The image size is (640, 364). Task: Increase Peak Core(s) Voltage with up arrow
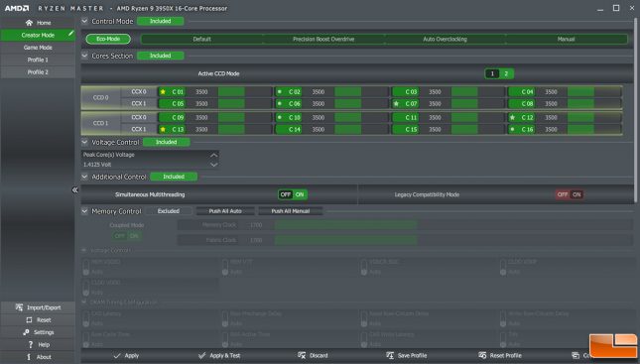214,155
